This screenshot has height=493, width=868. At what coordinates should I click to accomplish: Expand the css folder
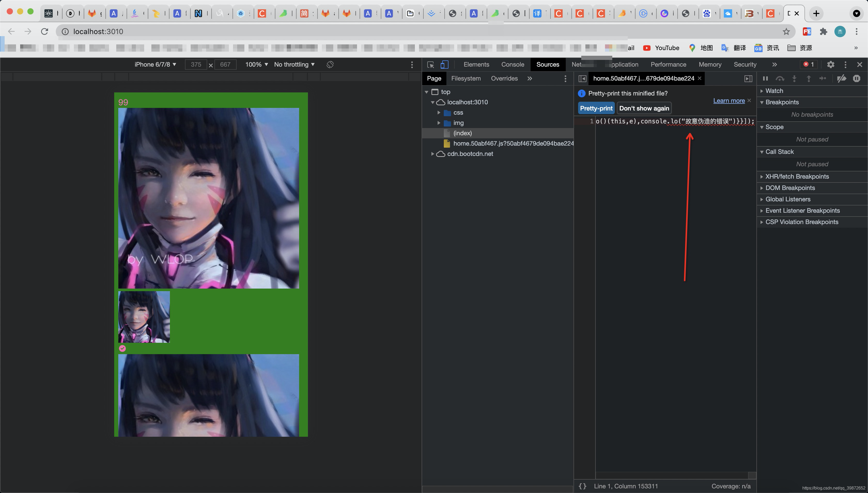tap(439, 113)
